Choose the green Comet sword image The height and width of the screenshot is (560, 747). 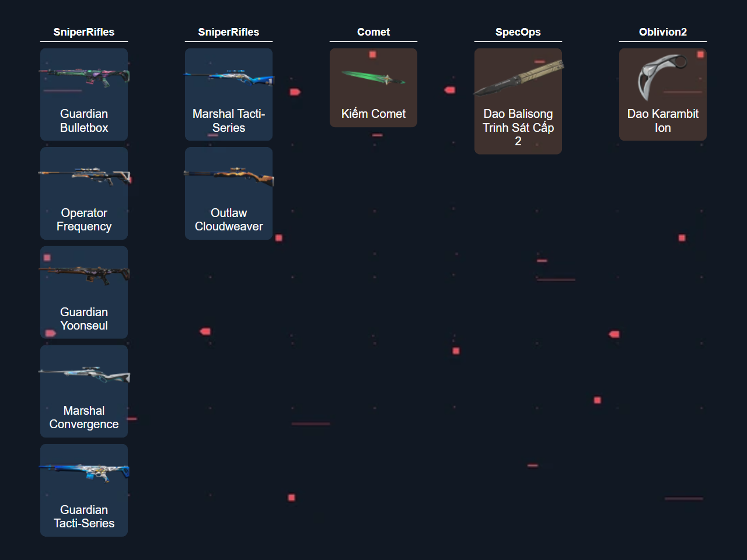[373, 78]
